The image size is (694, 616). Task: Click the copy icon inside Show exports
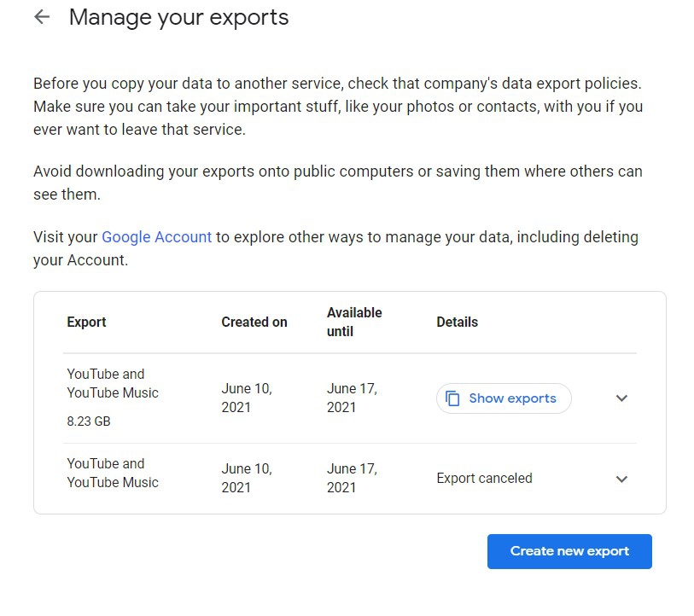(x=452, y=398)
